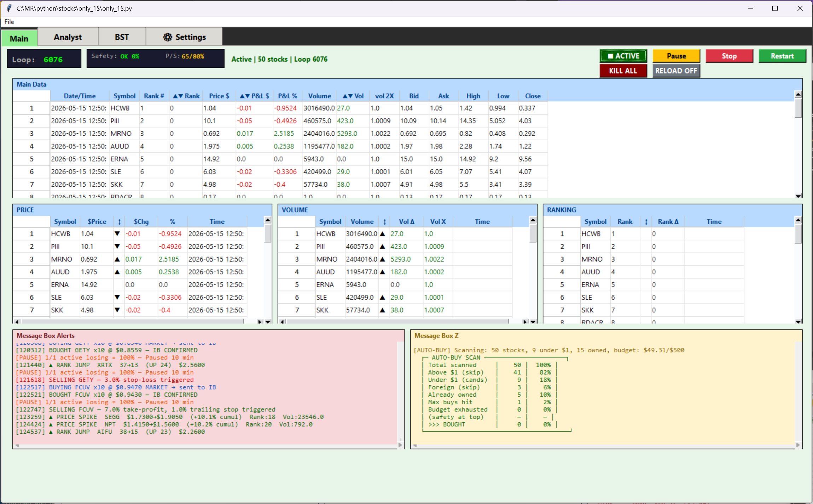Click the green Restart button
Image resolution: width=813 pixels, height=504 pixels.
point(782,56)
